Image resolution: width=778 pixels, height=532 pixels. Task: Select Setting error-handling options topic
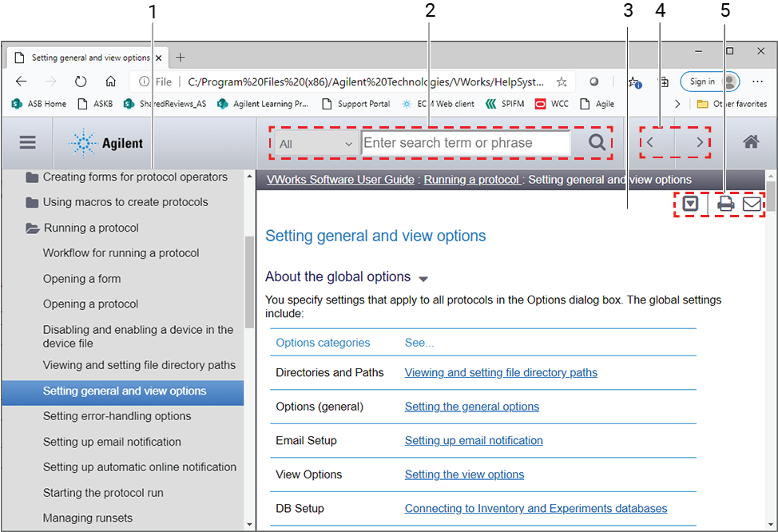pyautogui.click(x=117, y=416)
